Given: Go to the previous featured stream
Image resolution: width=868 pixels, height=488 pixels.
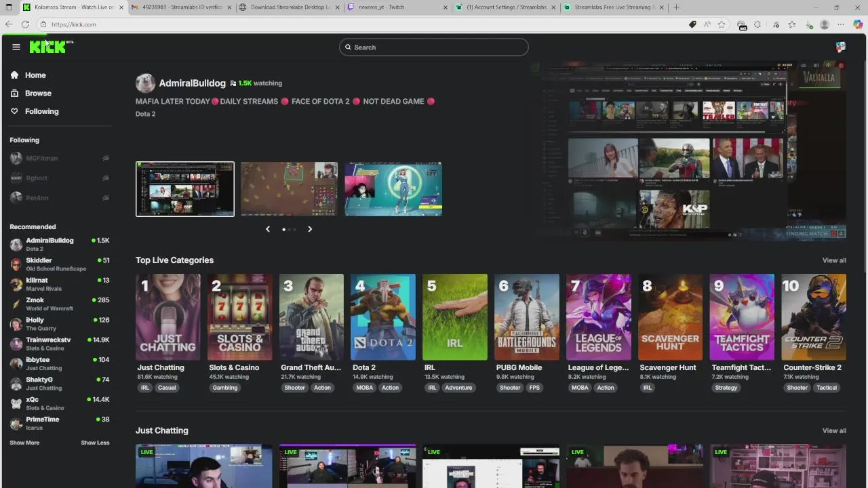Looking at the screenshot, I should pos(268,229).
